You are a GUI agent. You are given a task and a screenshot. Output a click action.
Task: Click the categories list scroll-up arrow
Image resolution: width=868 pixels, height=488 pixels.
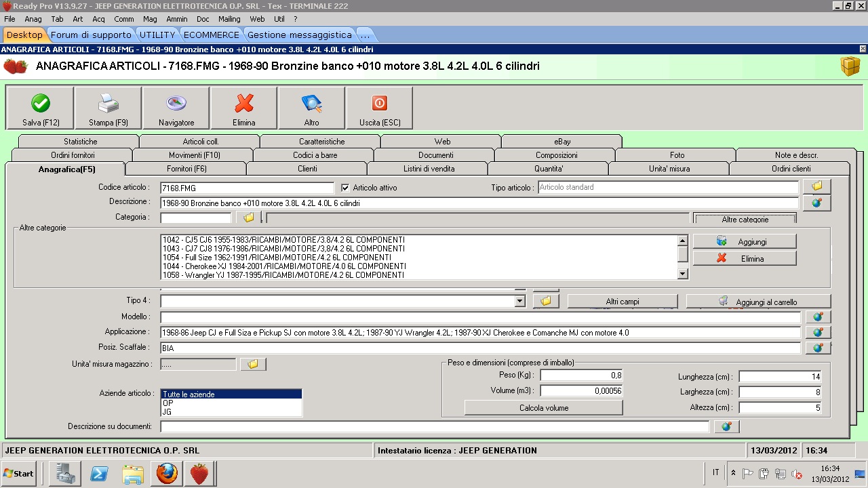tap(683, 241)
